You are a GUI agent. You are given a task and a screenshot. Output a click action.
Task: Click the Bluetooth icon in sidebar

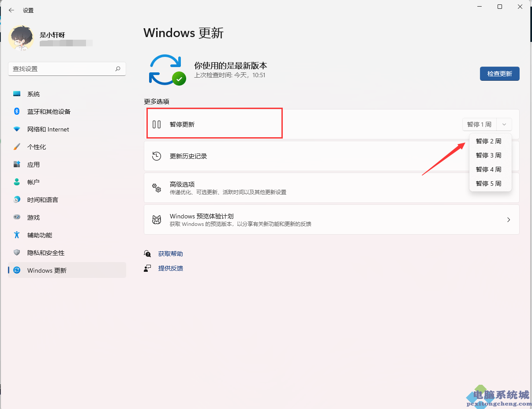[x=17, y=112]
